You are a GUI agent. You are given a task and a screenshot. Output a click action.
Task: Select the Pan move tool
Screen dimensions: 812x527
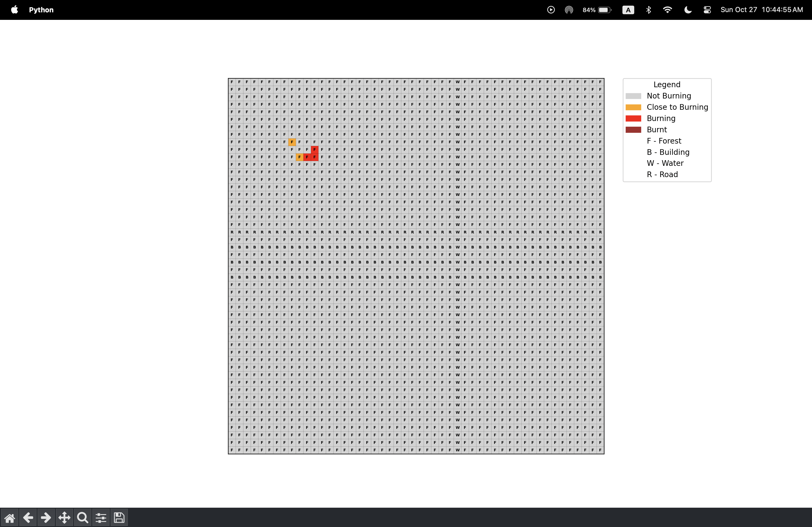[64, 518]
